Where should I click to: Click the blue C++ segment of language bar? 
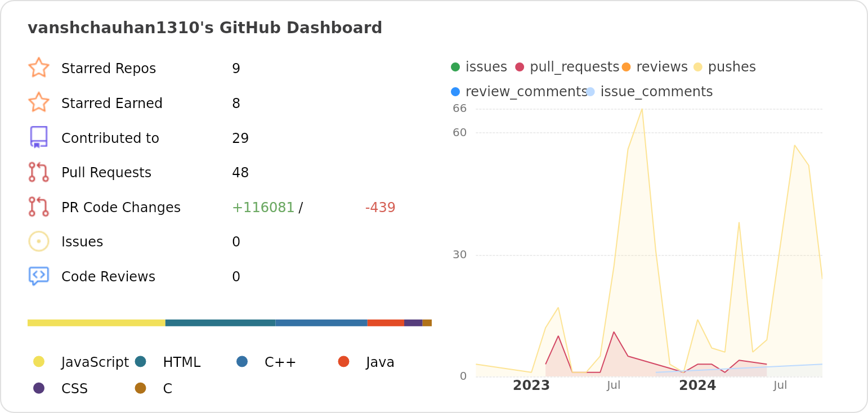[321, 323]
